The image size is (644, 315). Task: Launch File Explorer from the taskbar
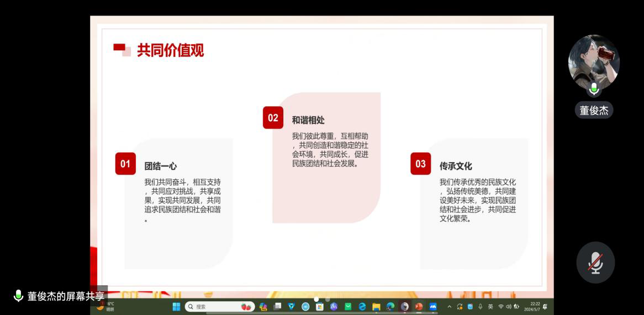pyautogui.click(x=376, y=307)
